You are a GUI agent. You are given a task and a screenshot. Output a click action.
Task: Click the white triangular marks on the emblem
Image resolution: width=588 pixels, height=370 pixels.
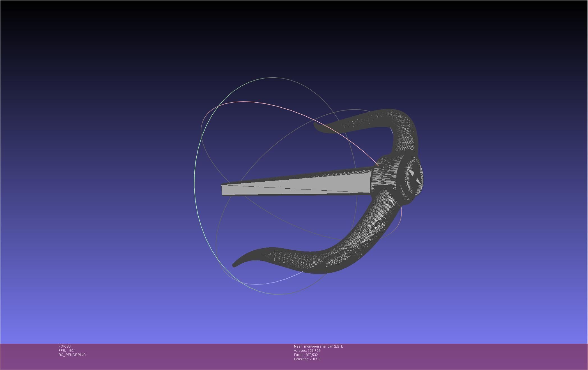coord(412,172)
